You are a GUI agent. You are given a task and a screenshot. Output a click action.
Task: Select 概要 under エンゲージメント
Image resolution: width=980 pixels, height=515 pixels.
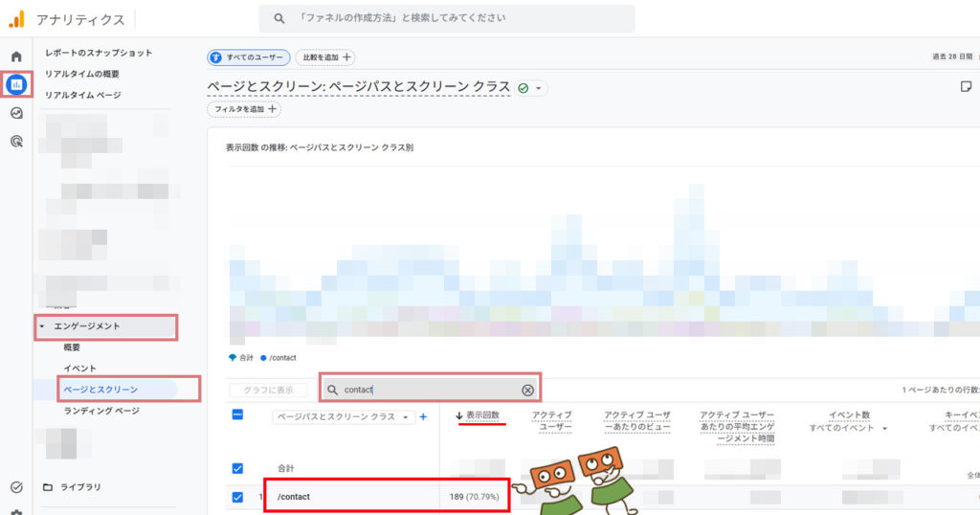click(72, 347)
